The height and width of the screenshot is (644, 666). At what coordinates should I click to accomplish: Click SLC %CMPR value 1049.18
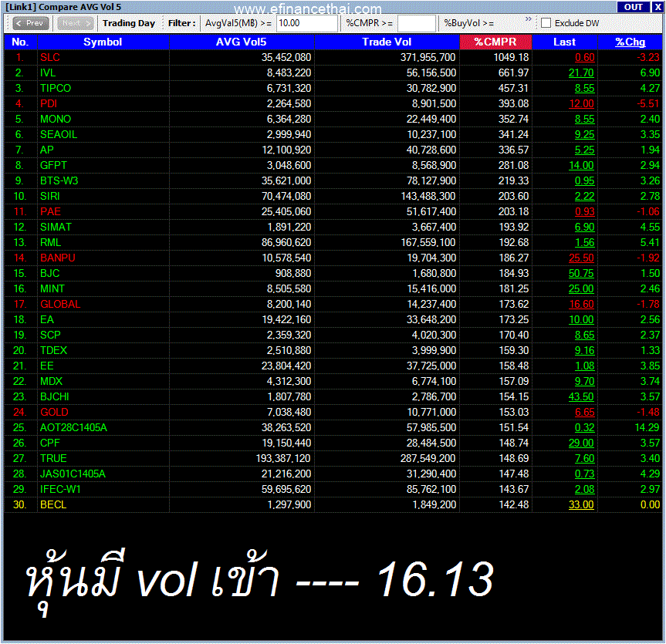512,57
